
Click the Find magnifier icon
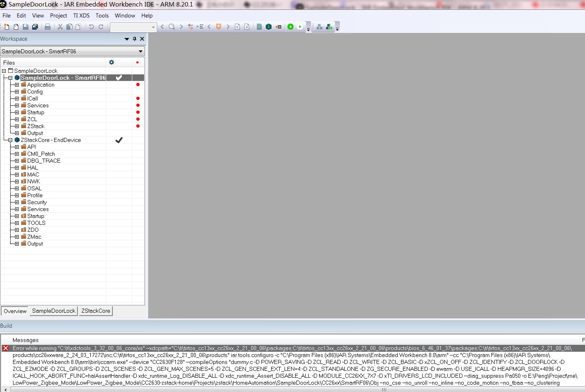pos(172,27)
